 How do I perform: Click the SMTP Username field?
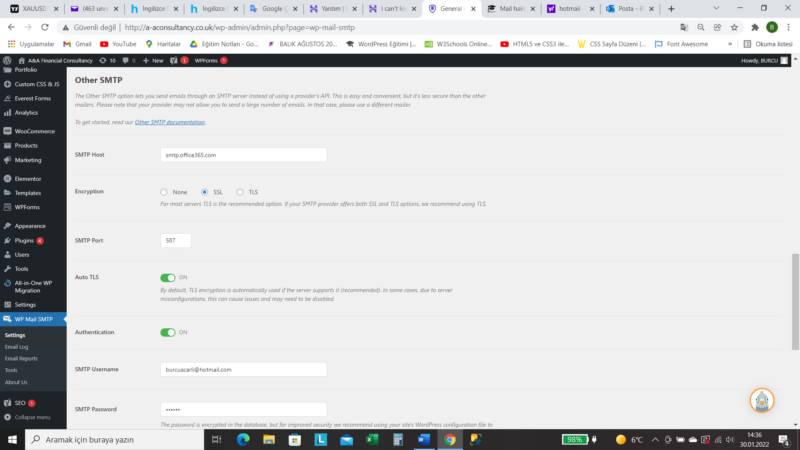[x=243, y=369]
